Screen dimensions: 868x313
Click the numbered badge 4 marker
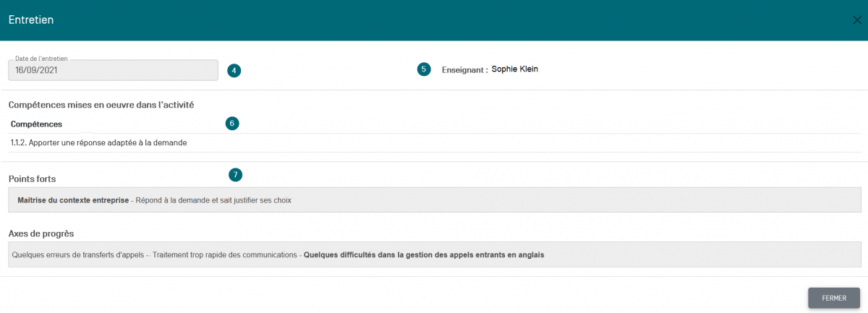(x=234, y=70)
